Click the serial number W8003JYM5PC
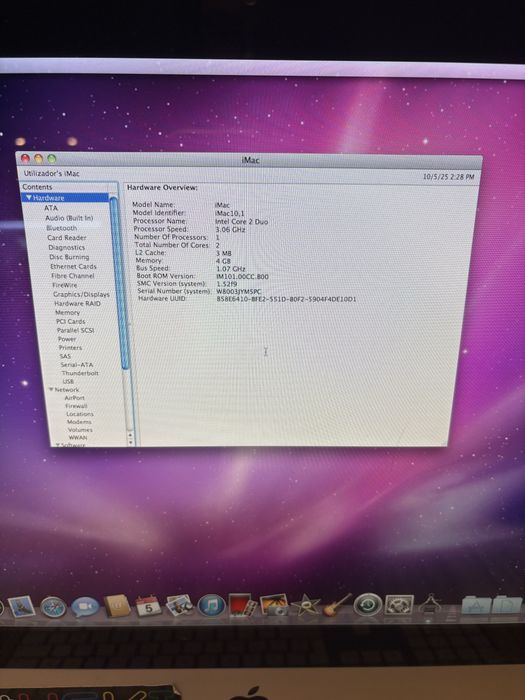The width and height of the screenshot is (525, 700). coord(239,292)
